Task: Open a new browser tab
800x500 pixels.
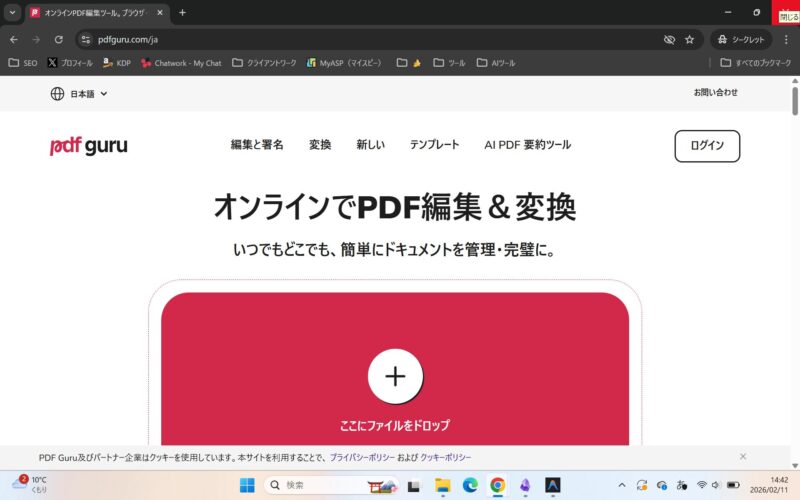Action: tap(182, 13)
